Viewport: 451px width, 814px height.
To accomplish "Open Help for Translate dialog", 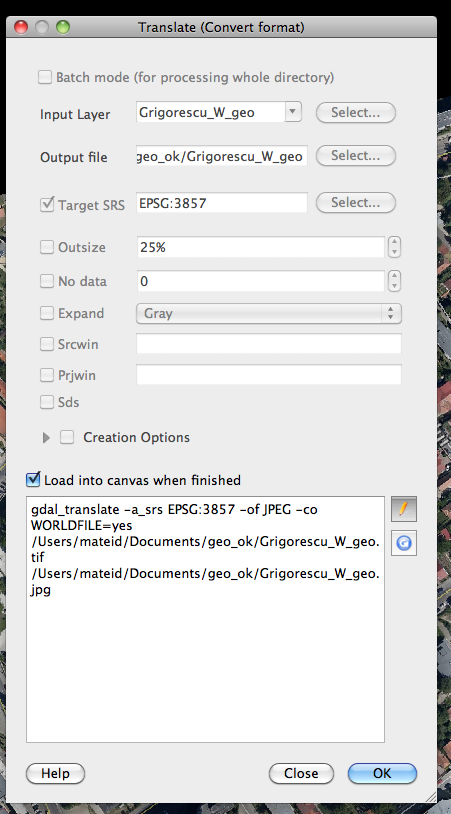I will click(x=56, y=773).
